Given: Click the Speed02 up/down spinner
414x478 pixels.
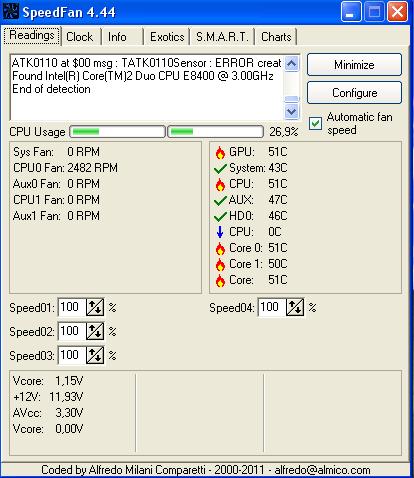Looking at the screenshot, I should pos(95,331).
